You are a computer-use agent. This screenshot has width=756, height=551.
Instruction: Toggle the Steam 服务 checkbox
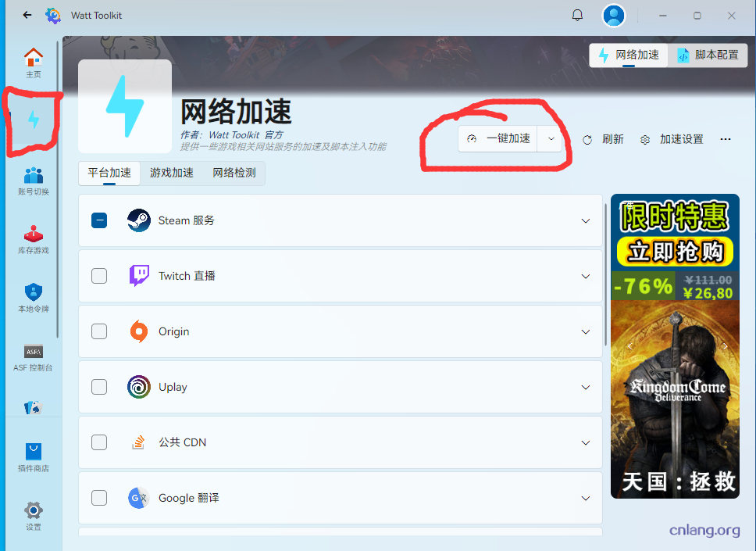[x=99, y=220]
